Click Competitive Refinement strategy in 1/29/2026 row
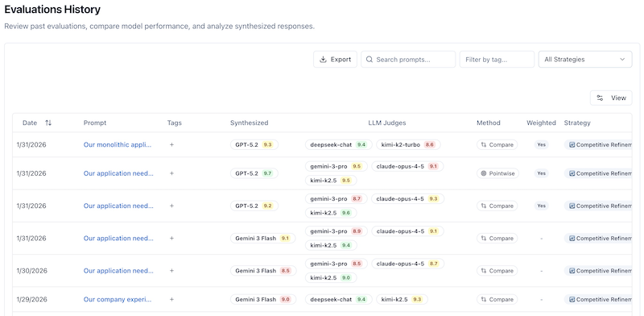This screenshot has height=316, width=644. tap(598, 299)
